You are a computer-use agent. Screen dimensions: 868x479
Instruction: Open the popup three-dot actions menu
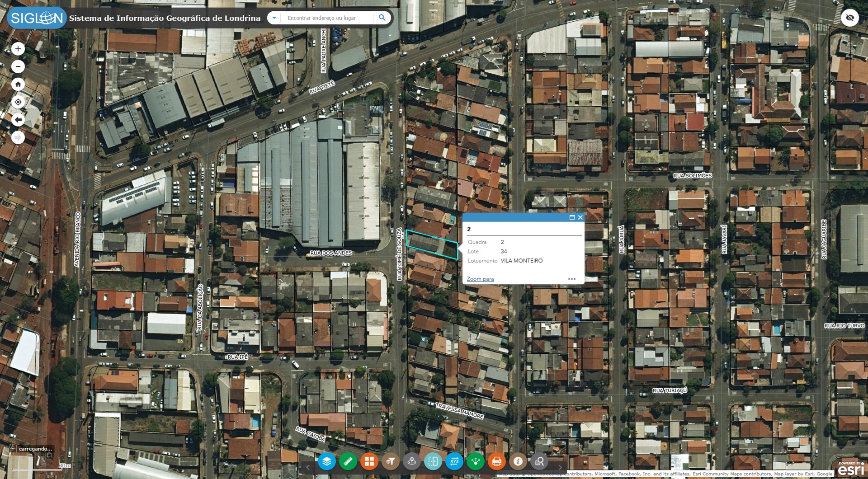pos(572,279)
